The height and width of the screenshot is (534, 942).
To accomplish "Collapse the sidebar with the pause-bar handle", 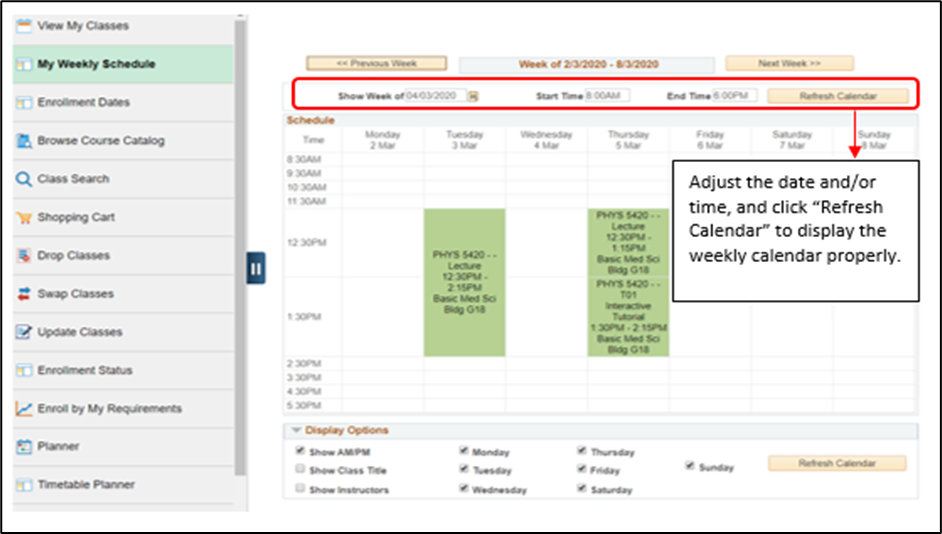I will coord(256,269).
